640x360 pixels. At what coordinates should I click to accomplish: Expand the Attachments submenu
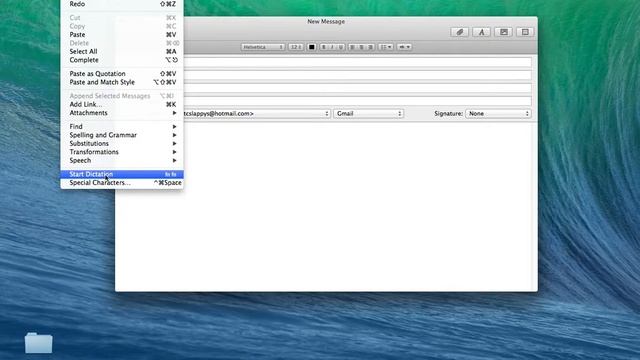pos(122,113)
